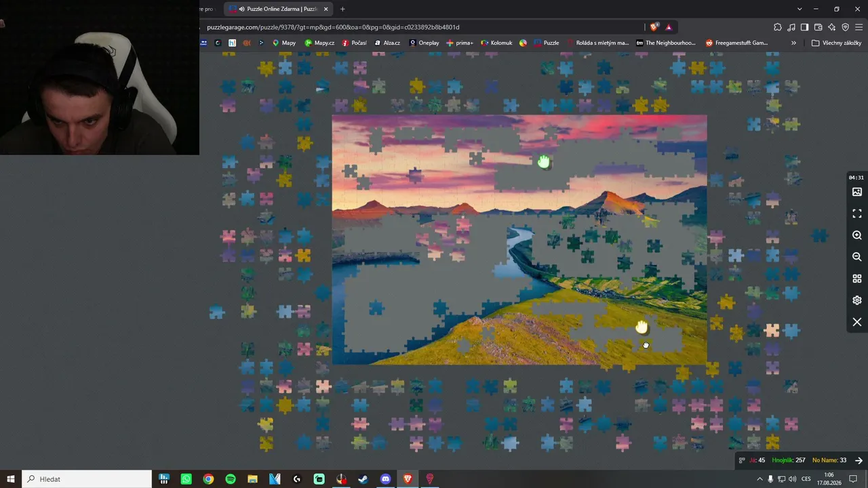The width and height of the screenshot is (868, 488).
Task: Open the tab search dropdown arrow
Action: (x=800, y=9)
